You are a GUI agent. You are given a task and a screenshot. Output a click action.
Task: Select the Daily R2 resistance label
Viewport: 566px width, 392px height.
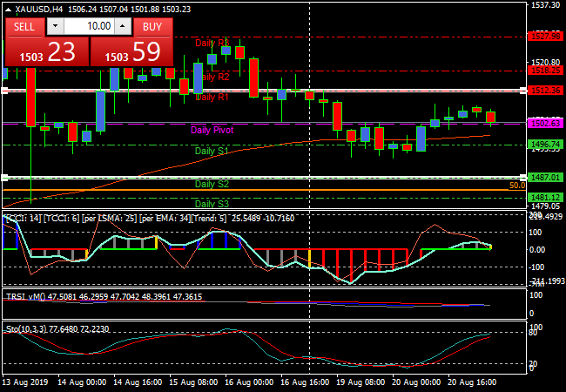pyautogui.click(x=213, y=77)
